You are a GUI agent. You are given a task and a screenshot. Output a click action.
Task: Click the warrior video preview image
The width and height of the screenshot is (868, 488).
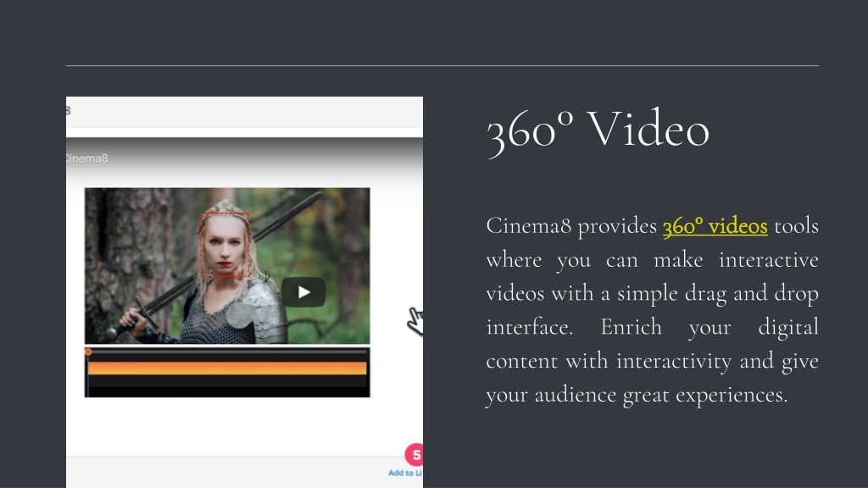click(x=227, y=265)
